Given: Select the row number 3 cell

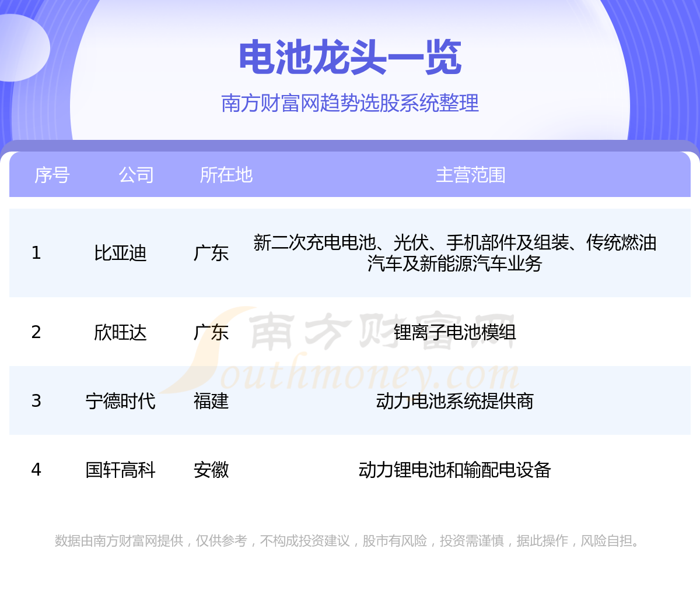Looking at the screenshot, I should tap(36, 401).
